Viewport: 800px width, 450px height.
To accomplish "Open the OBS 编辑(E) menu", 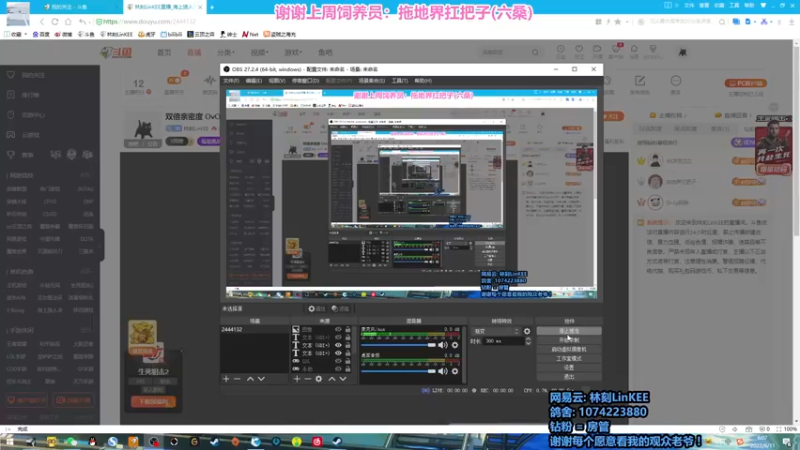I will pyautogui.click(x=254, y=81).
